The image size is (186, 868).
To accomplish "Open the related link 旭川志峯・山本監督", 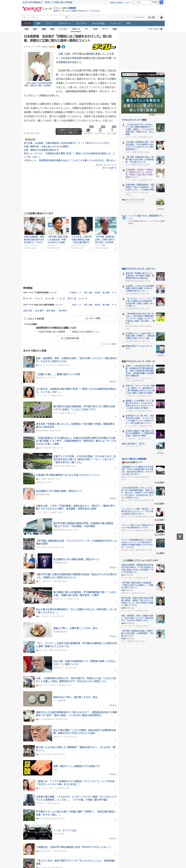I will coord(66,143).
